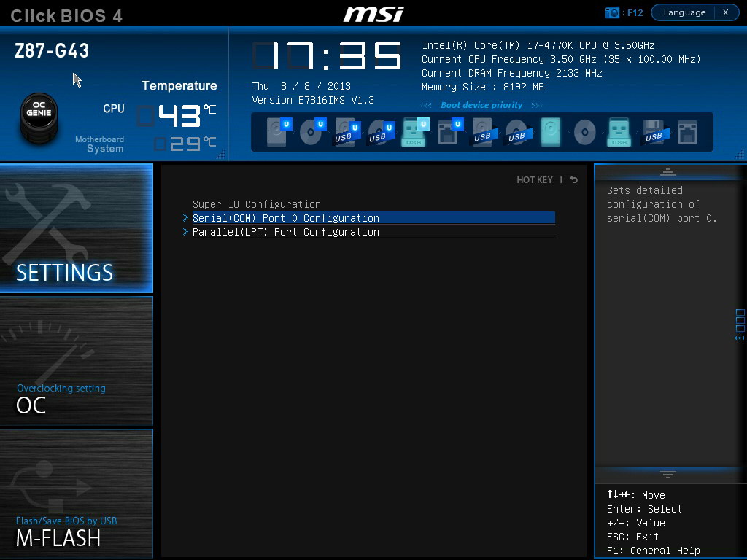Go back using the return arrow icon
Screen dimensions: 747x560
coord(574,179)
